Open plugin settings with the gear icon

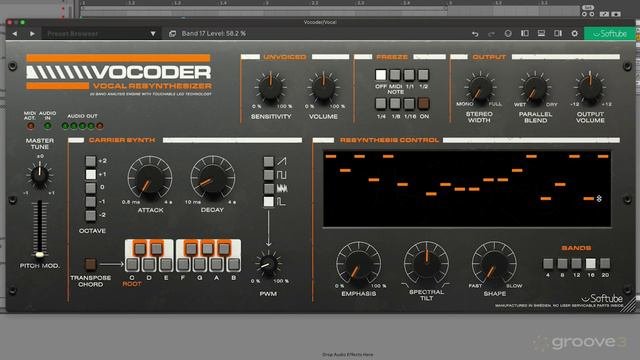pos(575,33)
